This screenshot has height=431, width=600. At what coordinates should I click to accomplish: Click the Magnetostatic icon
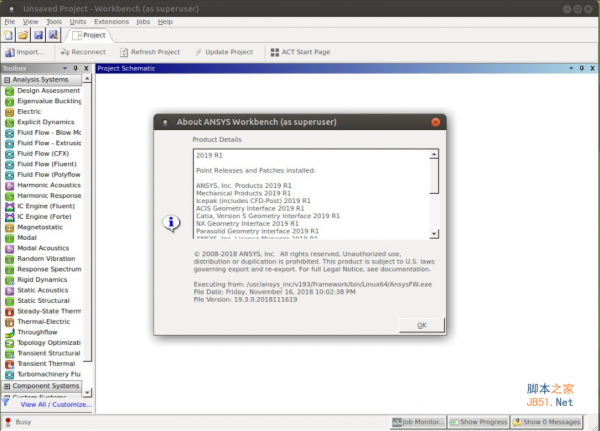coord(10,228)
